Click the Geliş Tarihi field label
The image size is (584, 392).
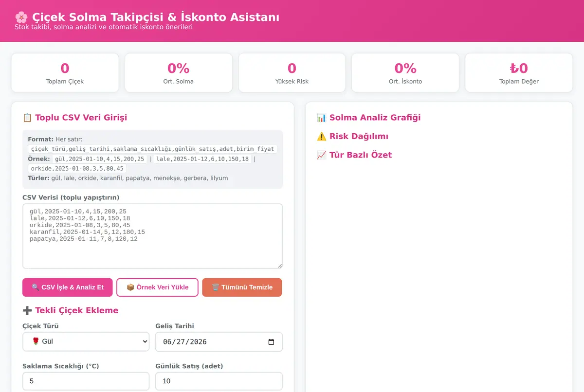[x=175, y=326]
